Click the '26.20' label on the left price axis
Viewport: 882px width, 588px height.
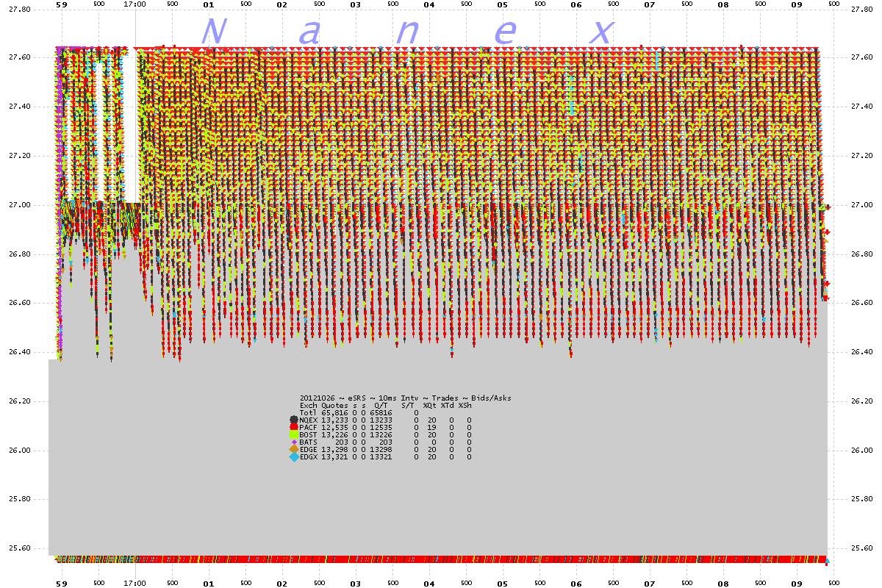[x=18, y=401]
